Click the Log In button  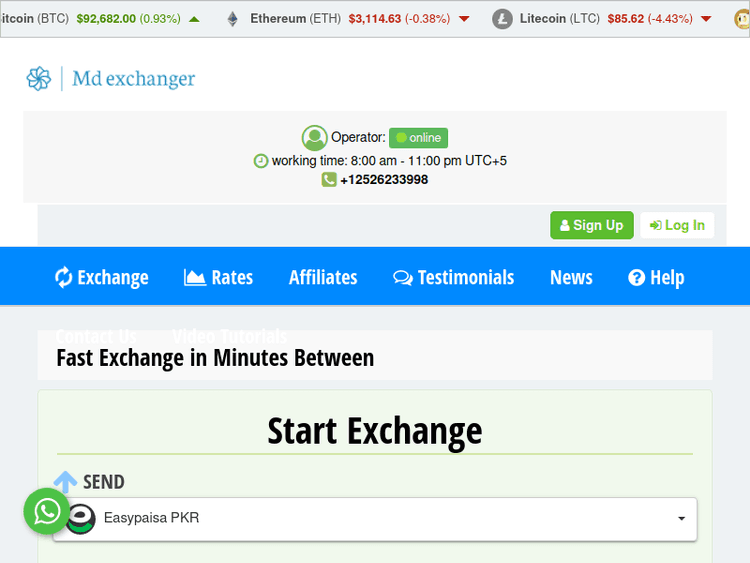(x=677, y=225)
